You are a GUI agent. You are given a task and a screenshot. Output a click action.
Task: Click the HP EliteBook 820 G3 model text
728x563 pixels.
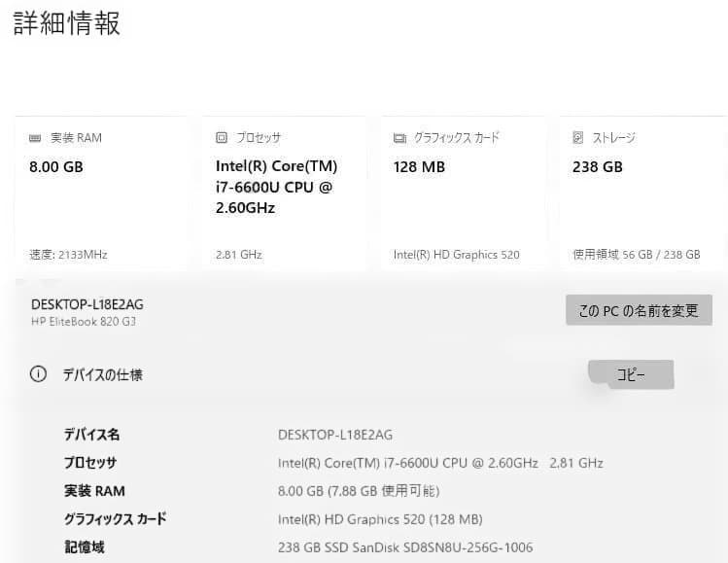pos(84,322)
